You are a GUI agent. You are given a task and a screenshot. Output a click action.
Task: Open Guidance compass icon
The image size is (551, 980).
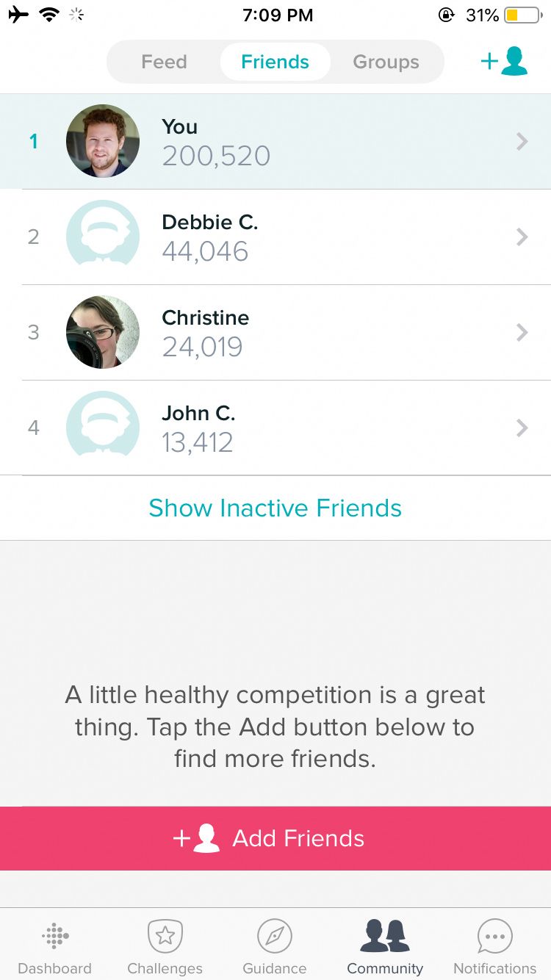pyautogui.click(x=275, y=936)
